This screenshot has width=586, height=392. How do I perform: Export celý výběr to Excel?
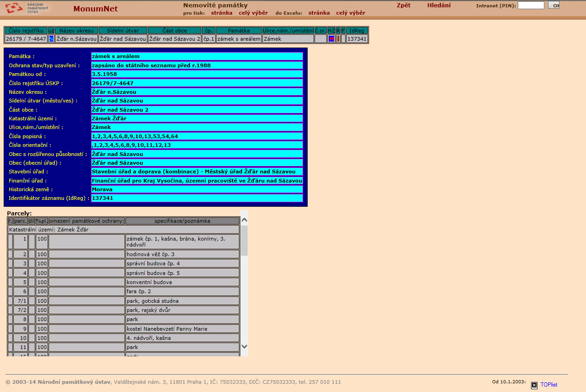(x=351, y=13)
